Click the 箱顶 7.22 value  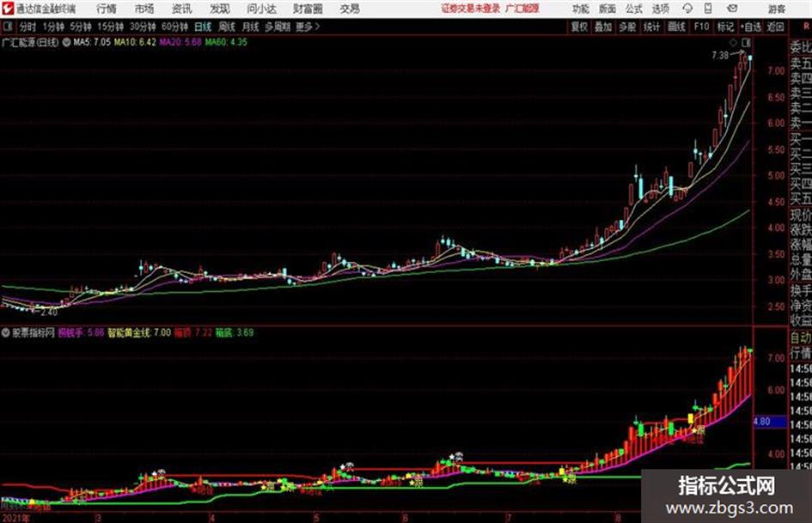click(x=193, y=332)
